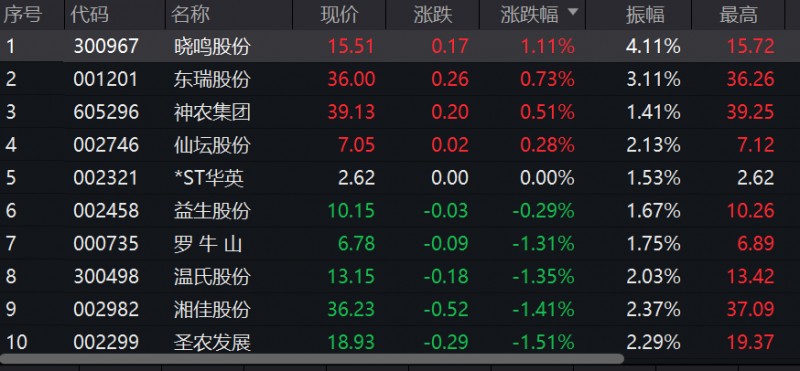800x371 pixels.
Task: Select the *ST华英 row
Action: (400, 178)
